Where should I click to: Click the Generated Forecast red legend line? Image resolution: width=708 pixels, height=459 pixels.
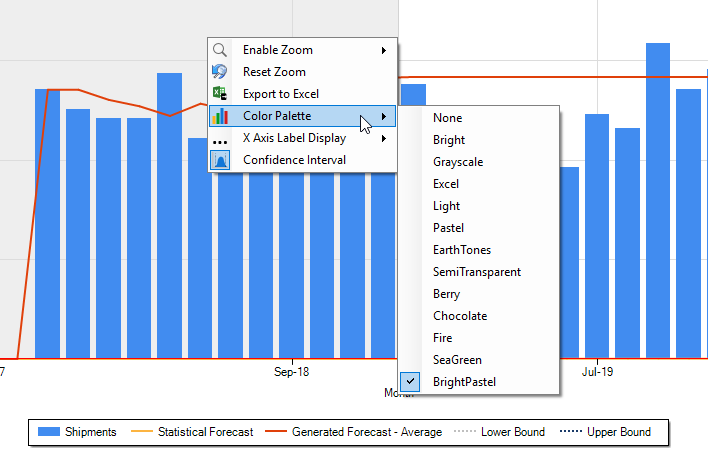coord(276,432)
